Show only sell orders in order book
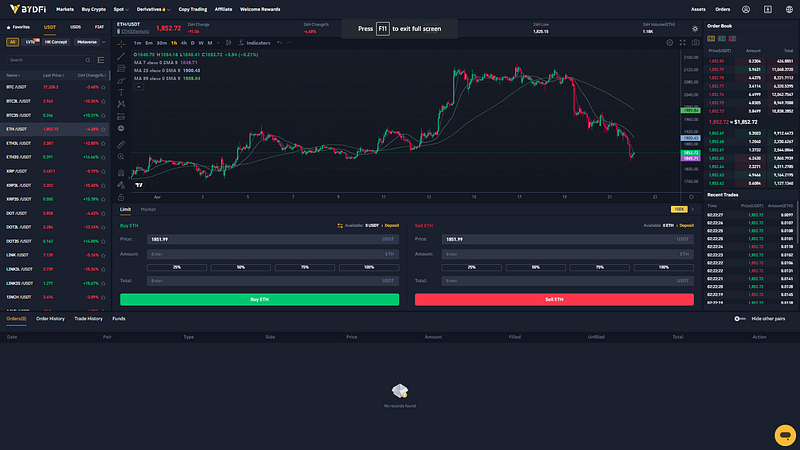The height and width of the screenshot is (450, 800). tap(732, 39)
